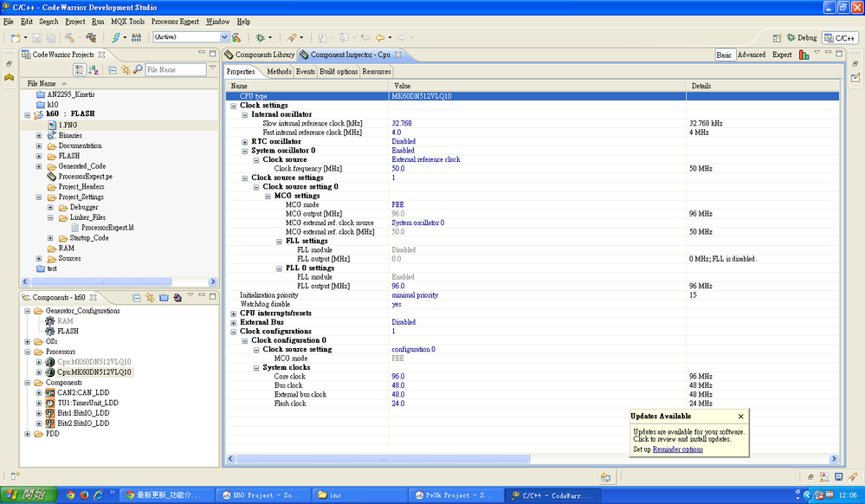Click the Build All toolbar icon
Screen dimensions: 865x504
coord(91,37)
